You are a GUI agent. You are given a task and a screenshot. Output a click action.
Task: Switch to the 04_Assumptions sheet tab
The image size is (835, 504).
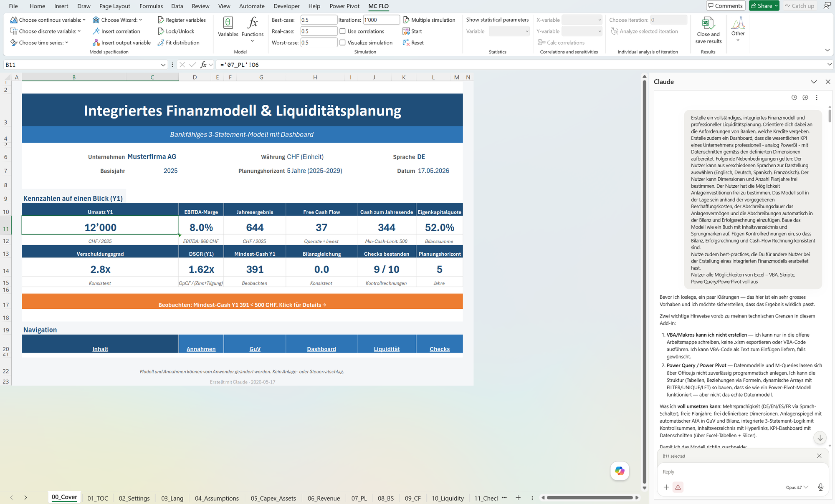[217, 498]
